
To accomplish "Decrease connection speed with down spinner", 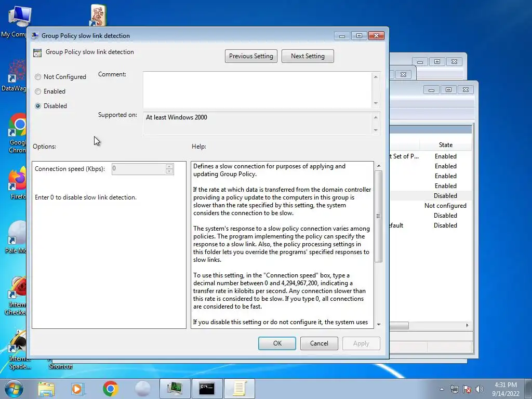I will pos(169,171).
